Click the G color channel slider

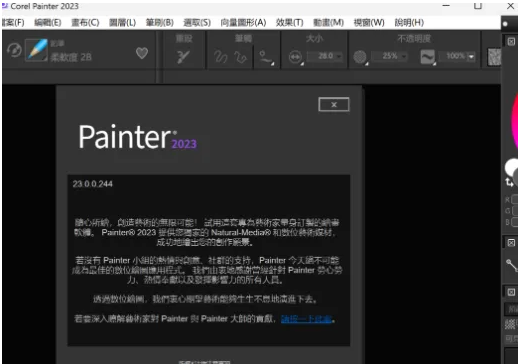point(515,211)
